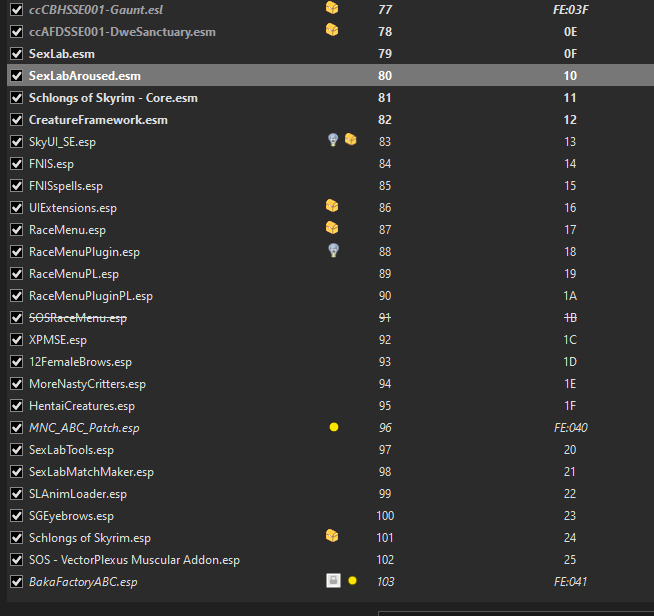This screenshot has height=616, width=654.
Task: Disable the XPMSE.esp plugin checkbox
Action: (16, 339)
